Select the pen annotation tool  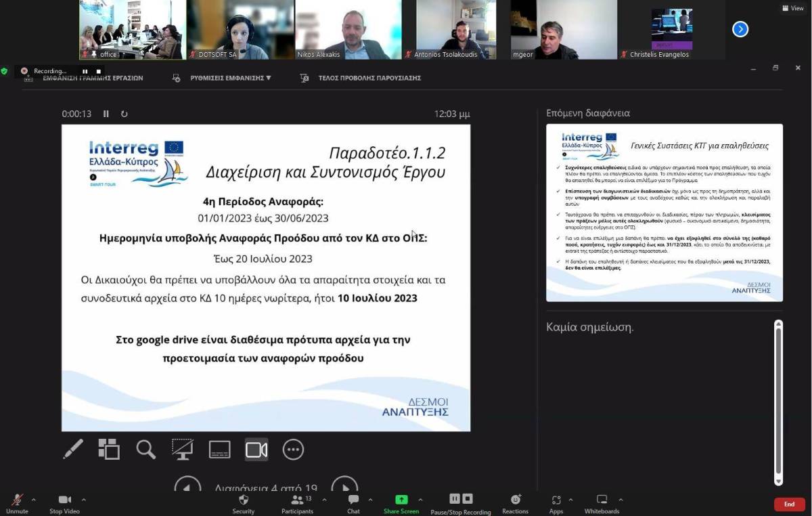point(73,449)
